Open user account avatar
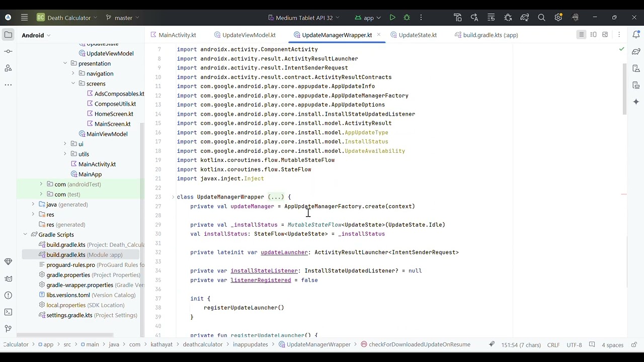The height and width of the screenshot is (362, 644). 576,18
